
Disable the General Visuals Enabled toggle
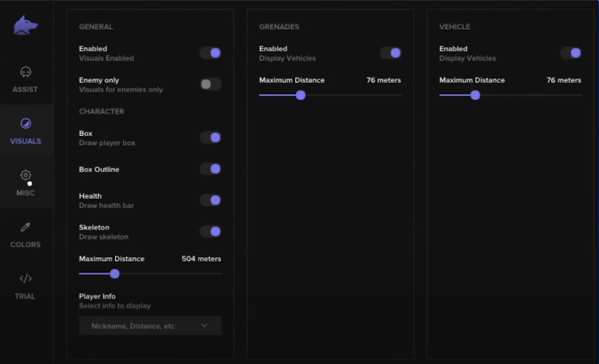pyautogui.click(x=211, y=53)
